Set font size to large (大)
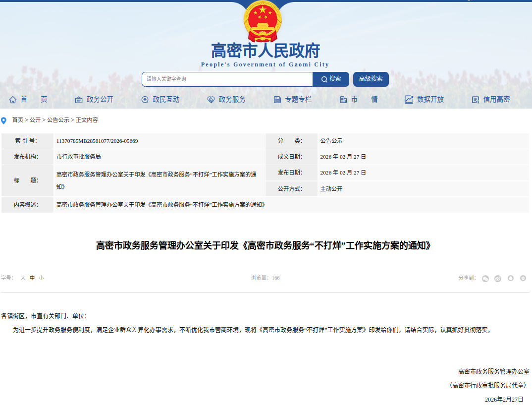Viewport: 532px width, 413px height. tap(23, 278)
